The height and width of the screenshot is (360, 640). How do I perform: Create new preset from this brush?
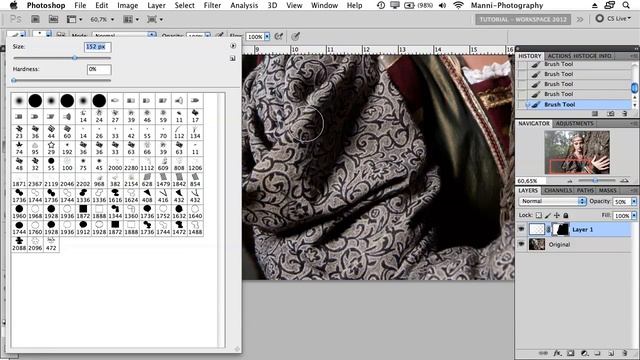coord(233,59)
